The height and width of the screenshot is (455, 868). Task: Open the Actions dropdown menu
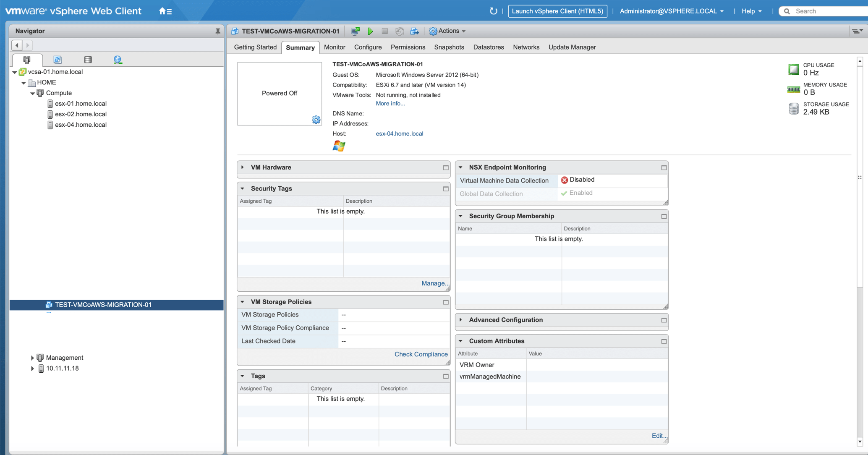447,31
